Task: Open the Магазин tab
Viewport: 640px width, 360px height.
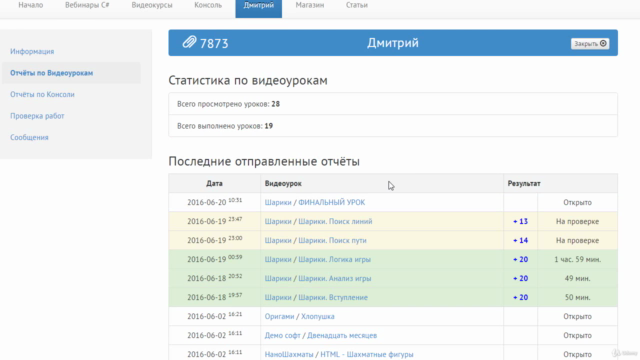Action: click(x=310, y=5)
